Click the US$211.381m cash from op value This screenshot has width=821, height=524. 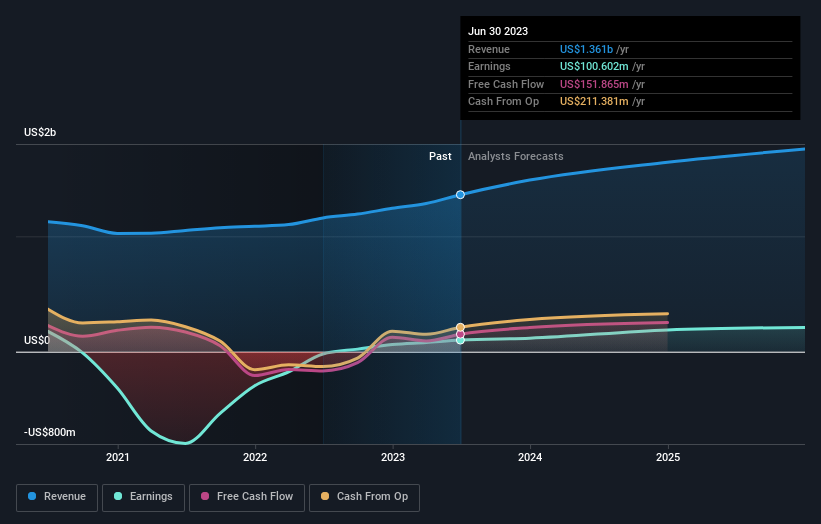tap(594, 102)
